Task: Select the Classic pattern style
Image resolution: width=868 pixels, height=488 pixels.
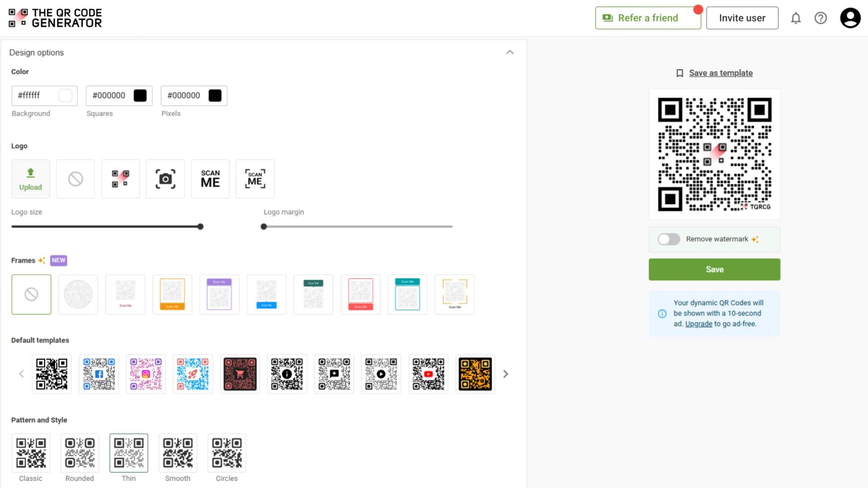Action: (x=31, y=453)
